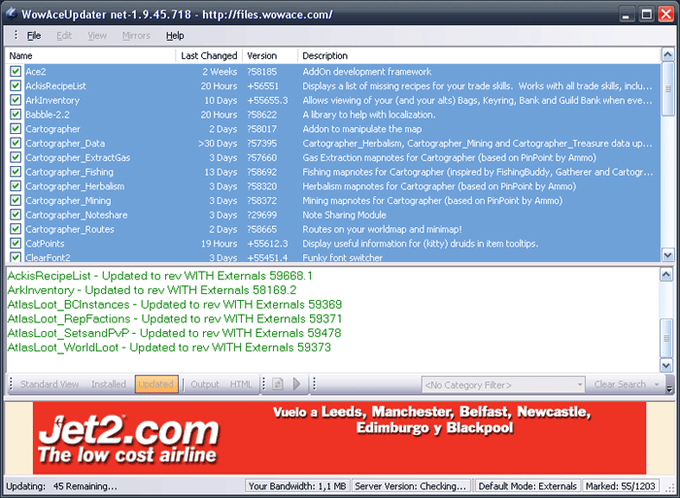Uncheck the Cartographer_ExtractGas checkbox

(16, 157)
